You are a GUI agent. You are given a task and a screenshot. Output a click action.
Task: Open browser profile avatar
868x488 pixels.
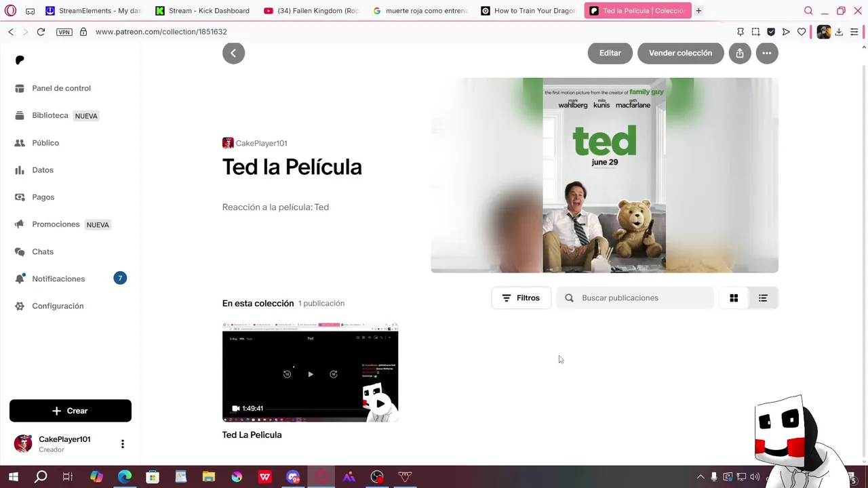point(823,32)
